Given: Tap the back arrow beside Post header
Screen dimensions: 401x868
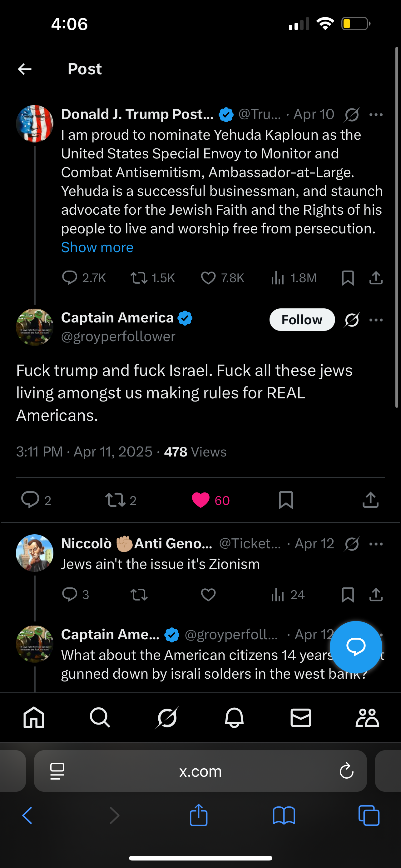Looking at the screenshot, I should [25, 69].
